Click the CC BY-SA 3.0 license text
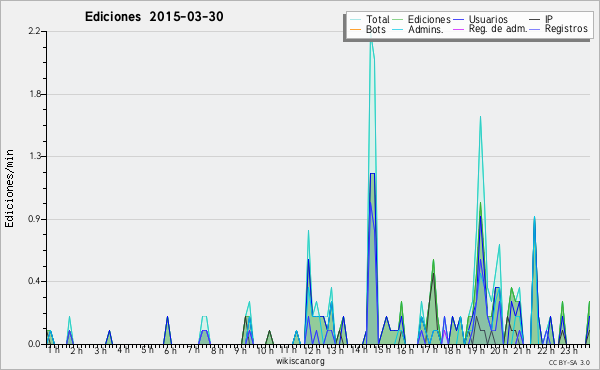The width and height of the screenshot is (600, 370). pos(569,362)
